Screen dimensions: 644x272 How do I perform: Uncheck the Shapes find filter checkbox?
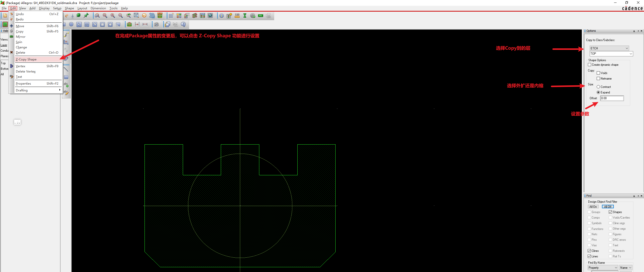tap(610, 212)
